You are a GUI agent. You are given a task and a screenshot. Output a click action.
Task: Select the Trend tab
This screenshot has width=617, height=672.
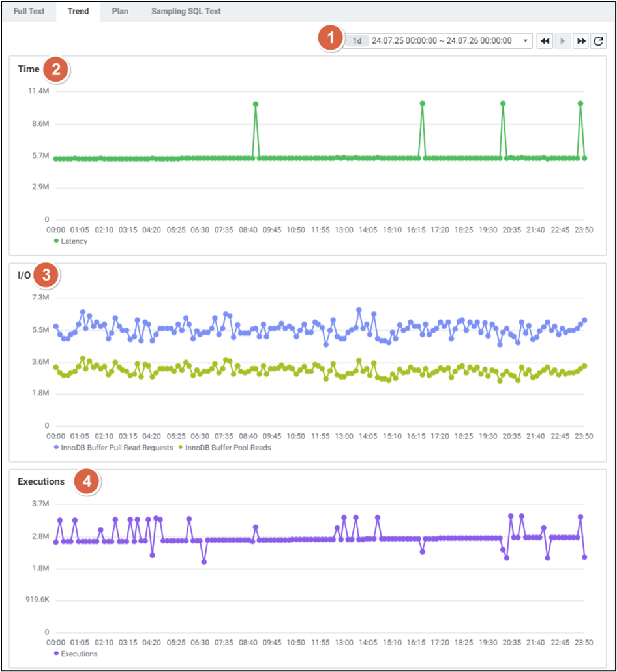[x=78, y=11]
